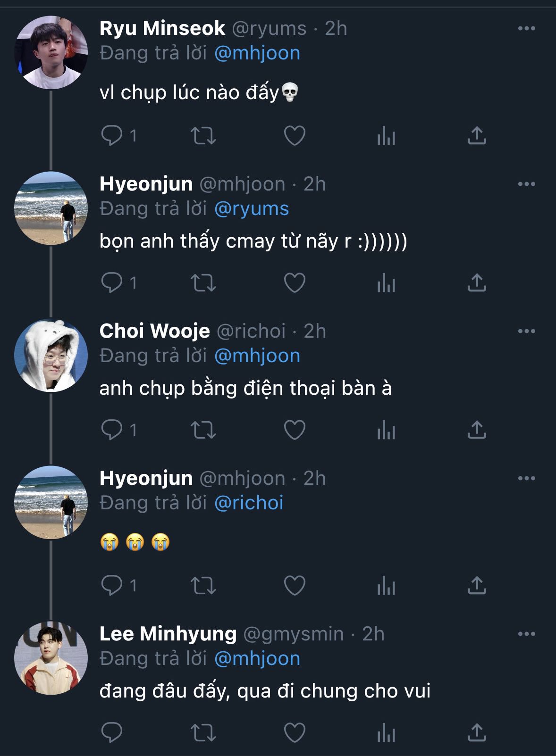Share Ryu Minseok's tweet
Screen dimensions: 556x756
[477, 136]
